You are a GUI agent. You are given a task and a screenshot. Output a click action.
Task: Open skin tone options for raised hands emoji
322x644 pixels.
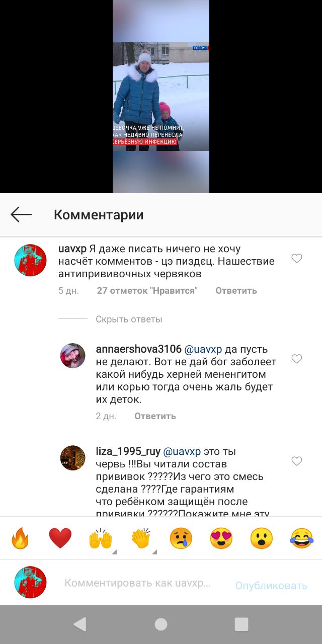tap(114, 552)
